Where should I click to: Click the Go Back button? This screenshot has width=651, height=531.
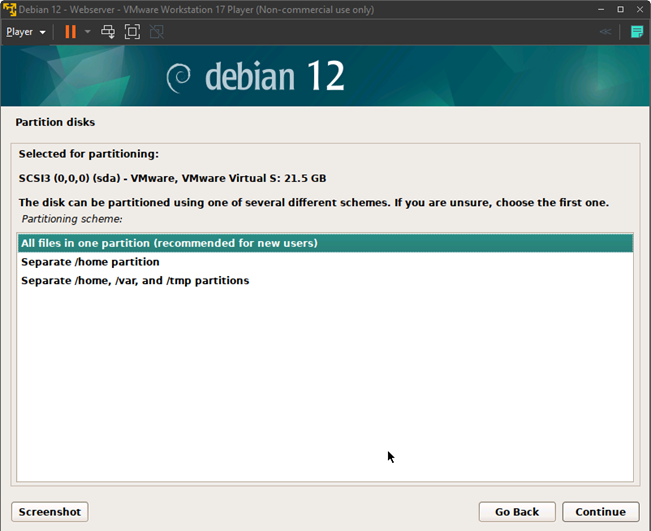[517, 512]
